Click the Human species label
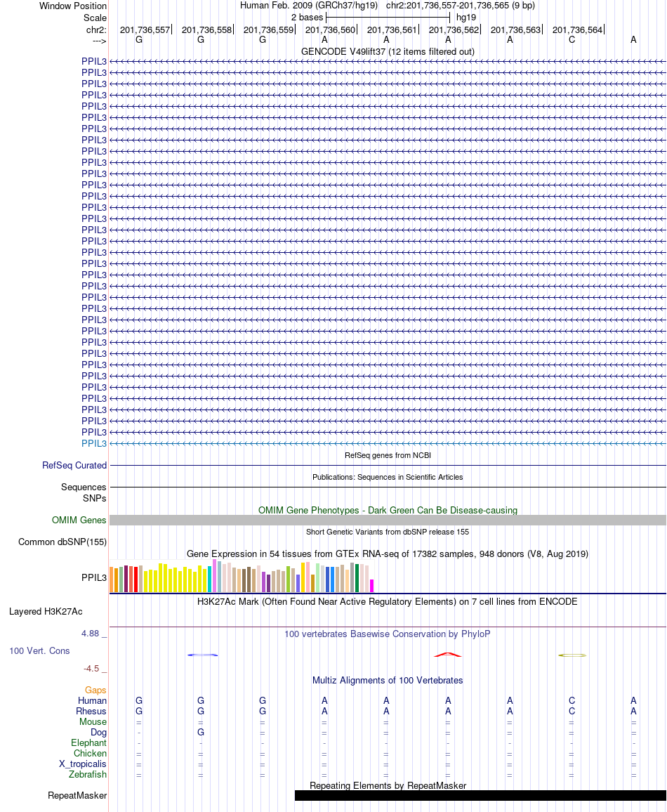 [x=92, y=700]
